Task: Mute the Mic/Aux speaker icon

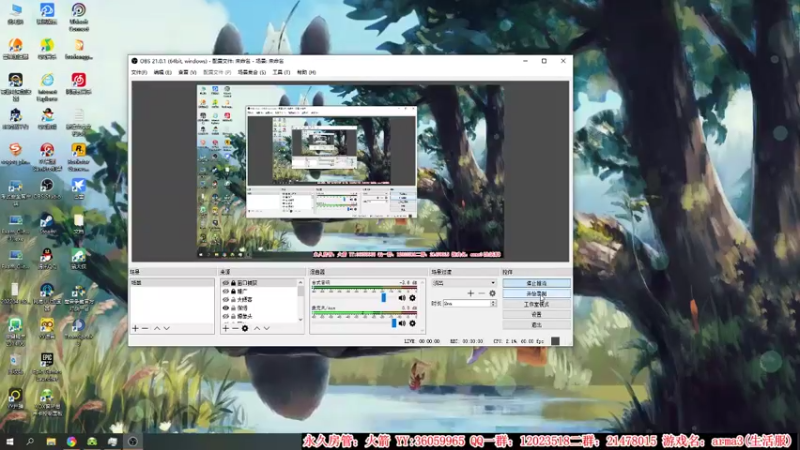Action: pos(402,323)
